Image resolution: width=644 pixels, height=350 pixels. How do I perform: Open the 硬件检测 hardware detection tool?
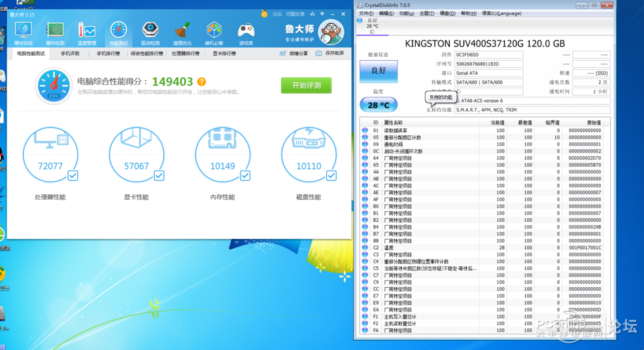(55, 33)
